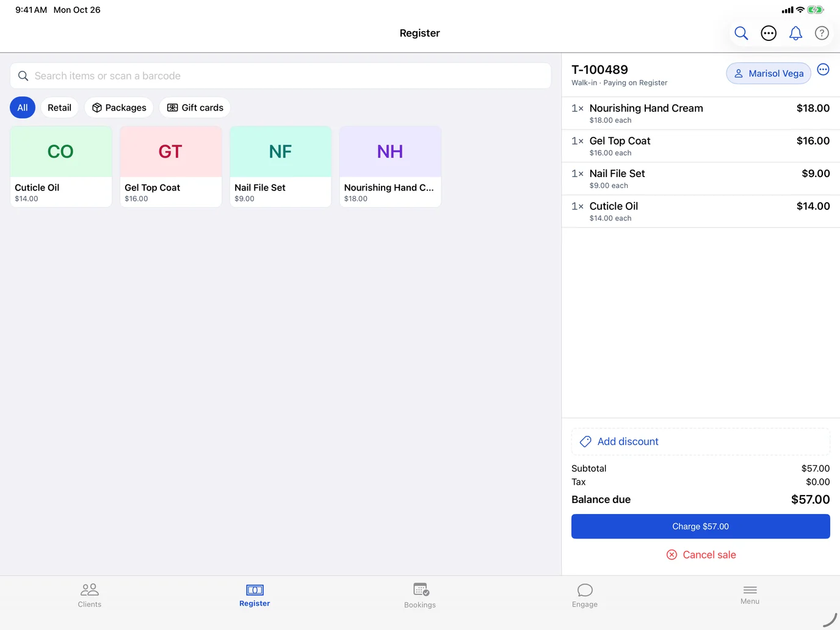Screen dimensions: 840x630
Task: Open search with the header magnifier icon
Action: [x=741, y=33]
